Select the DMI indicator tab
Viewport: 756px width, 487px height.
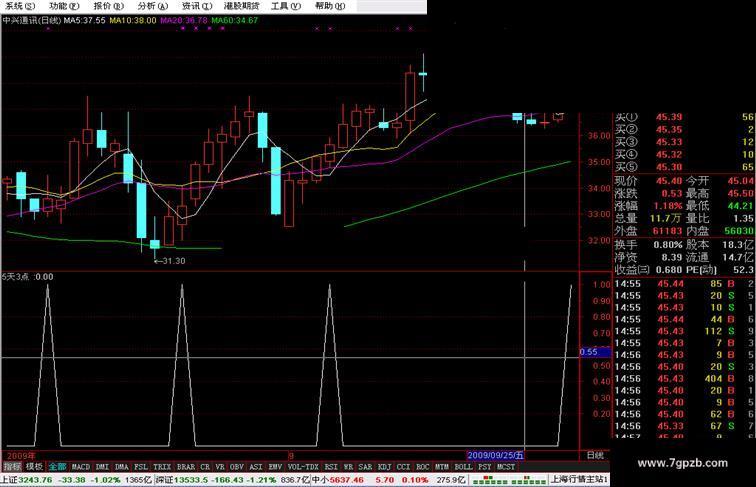click(102, 467)
